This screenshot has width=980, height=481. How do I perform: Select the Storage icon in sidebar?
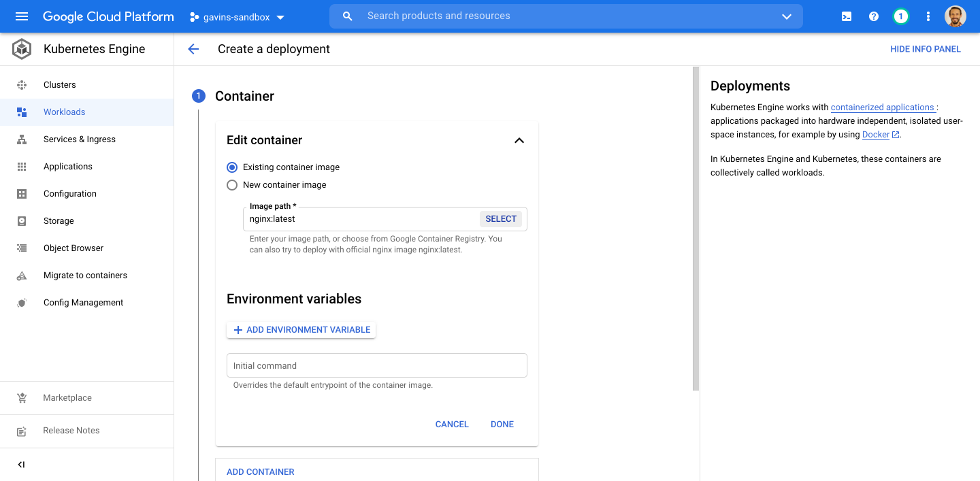(x=21, y=220)
